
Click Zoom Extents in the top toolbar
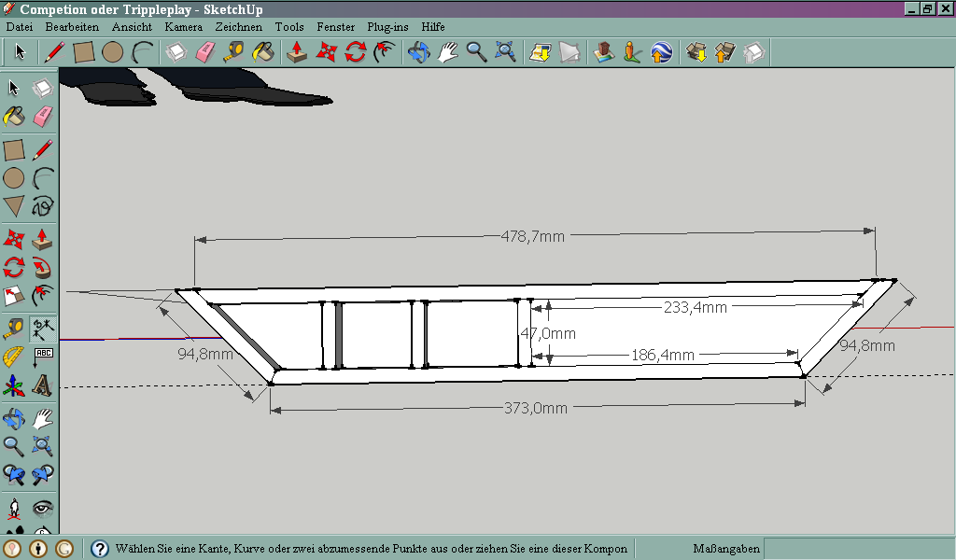coord(506,52)
